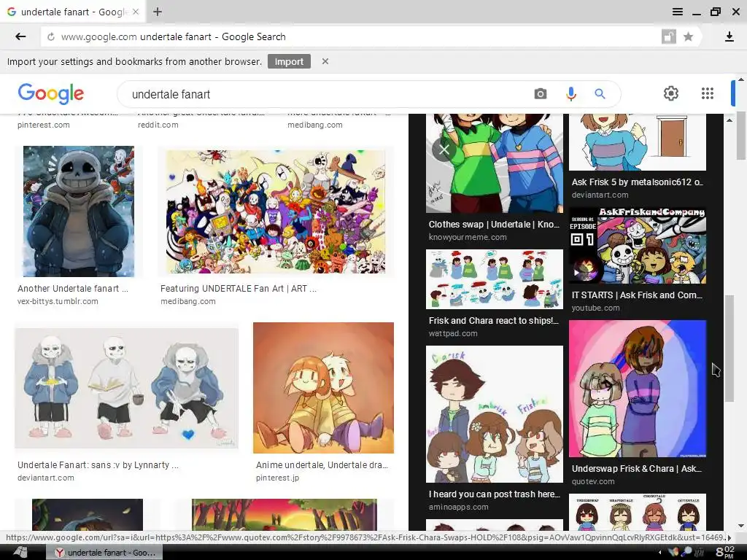
Task: Open the browser hamburger menu
Action: pyautogui.click(x=678, y=12)
